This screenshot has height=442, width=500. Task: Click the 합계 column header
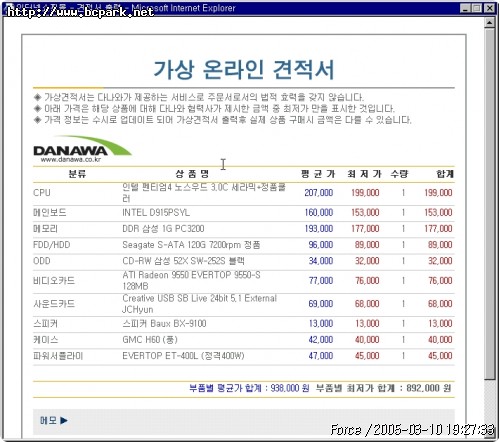pos(445,174)
